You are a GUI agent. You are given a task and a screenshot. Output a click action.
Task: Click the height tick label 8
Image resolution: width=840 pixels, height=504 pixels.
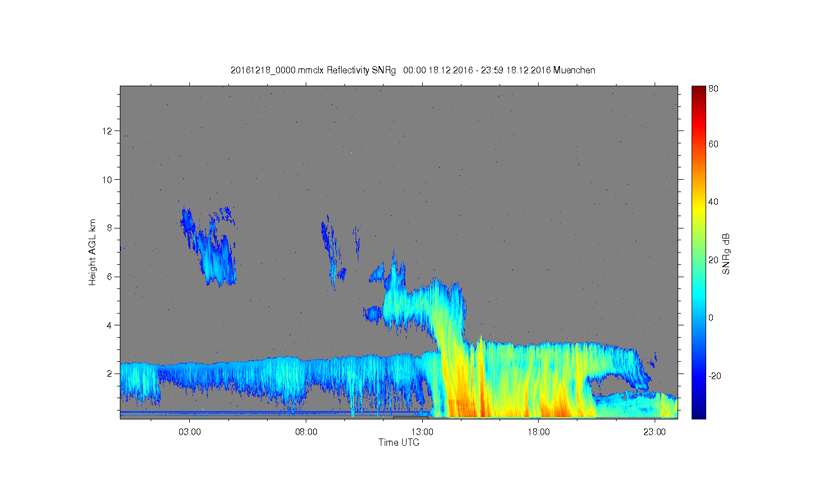[110, 228]
